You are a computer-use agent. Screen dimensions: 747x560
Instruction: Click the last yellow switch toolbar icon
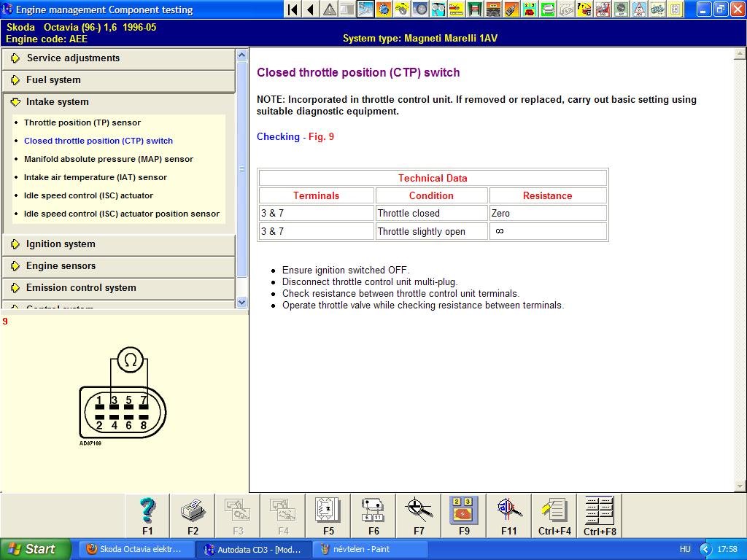(x=675, y=9)
